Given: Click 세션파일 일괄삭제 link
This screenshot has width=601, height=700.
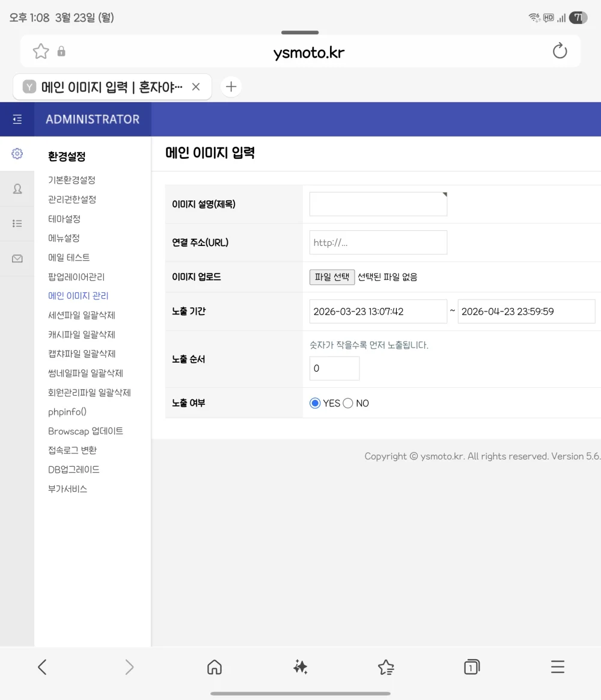Looking at the screenshot, I should (x=82, y=315).
